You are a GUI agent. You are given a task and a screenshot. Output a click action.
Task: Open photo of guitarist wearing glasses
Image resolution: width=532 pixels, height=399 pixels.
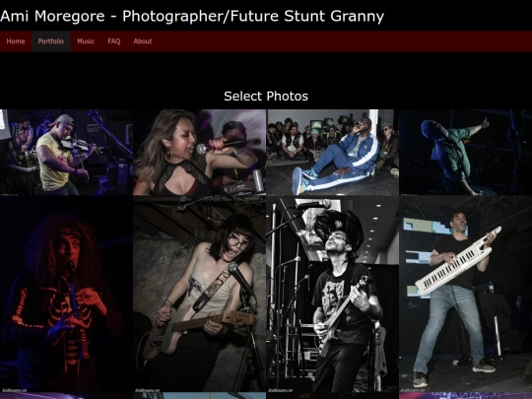tap(199, 295)
